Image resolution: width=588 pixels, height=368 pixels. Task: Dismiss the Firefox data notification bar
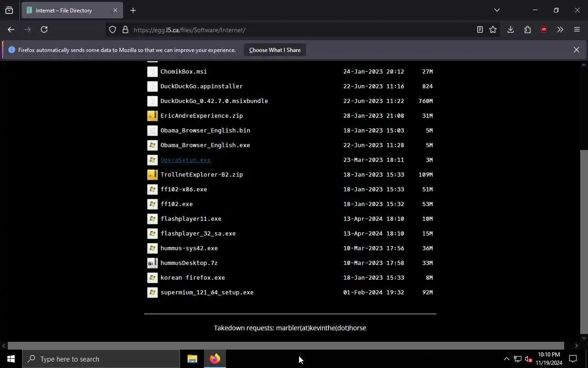tap(576, 50)
